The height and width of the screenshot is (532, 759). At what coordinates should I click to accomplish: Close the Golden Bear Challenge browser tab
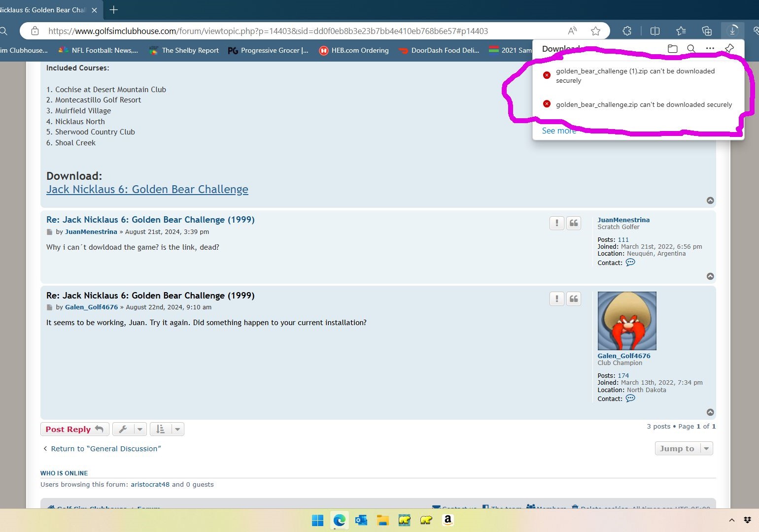[94, 10]
